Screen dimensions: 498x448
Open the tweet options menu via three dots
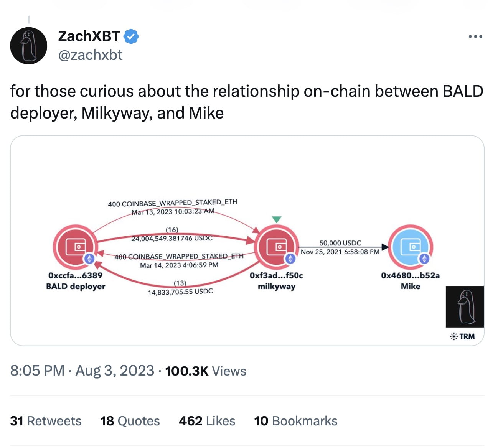475,36
